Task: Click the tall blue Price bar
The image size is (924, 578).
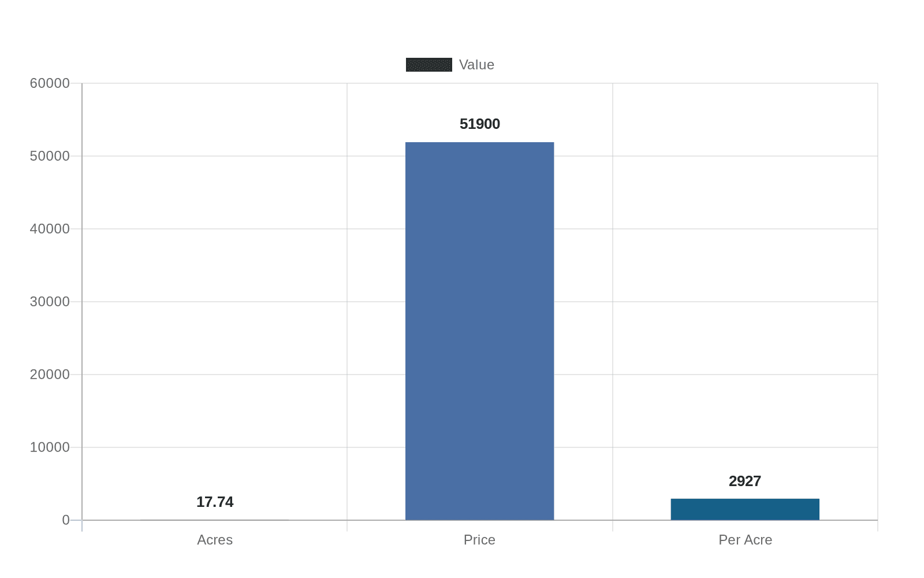Action: coord(479,331)
